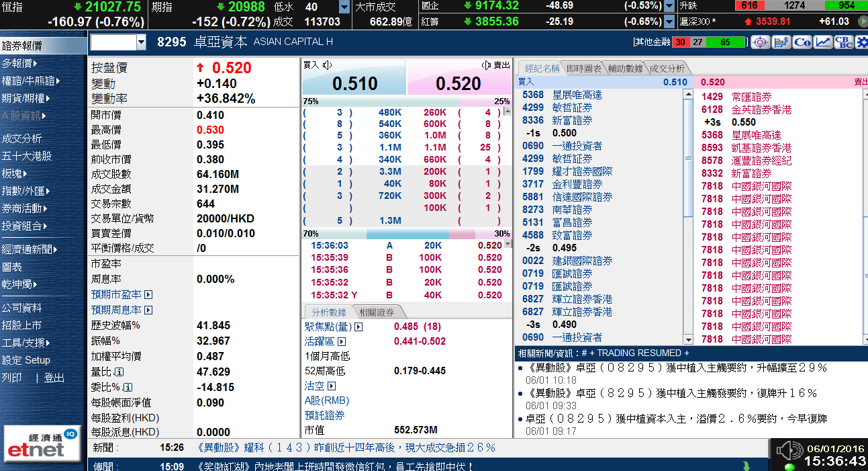Open 五十大港股 in the sidebar

pyautogui.click(x=27, y=156)
